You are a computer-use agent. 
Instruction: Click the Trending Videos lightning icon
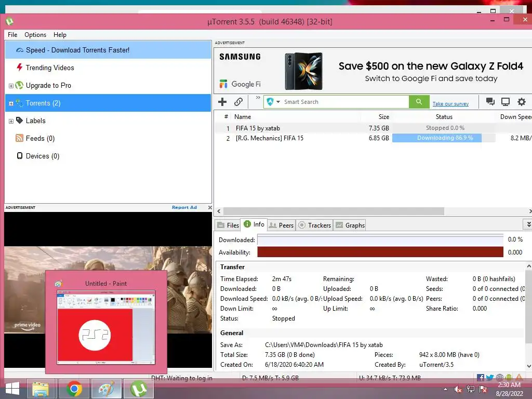pyautogui.click(x=20, y=67)
